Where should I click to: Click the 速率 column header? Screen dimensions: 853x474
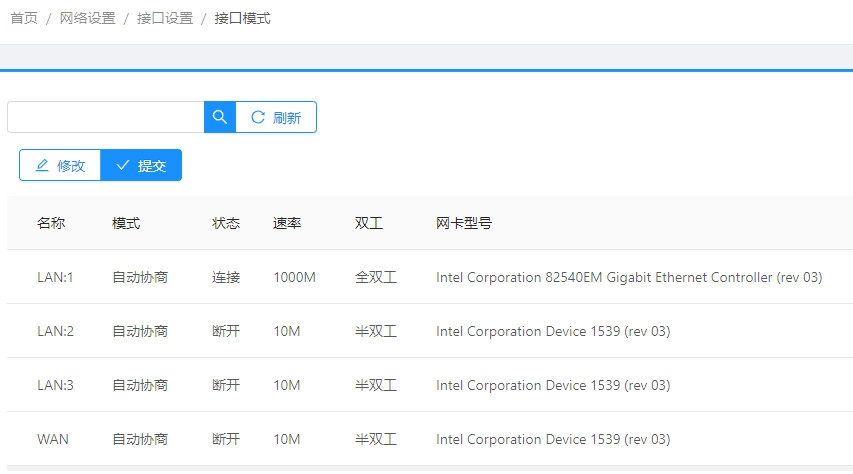pos(287,223)
